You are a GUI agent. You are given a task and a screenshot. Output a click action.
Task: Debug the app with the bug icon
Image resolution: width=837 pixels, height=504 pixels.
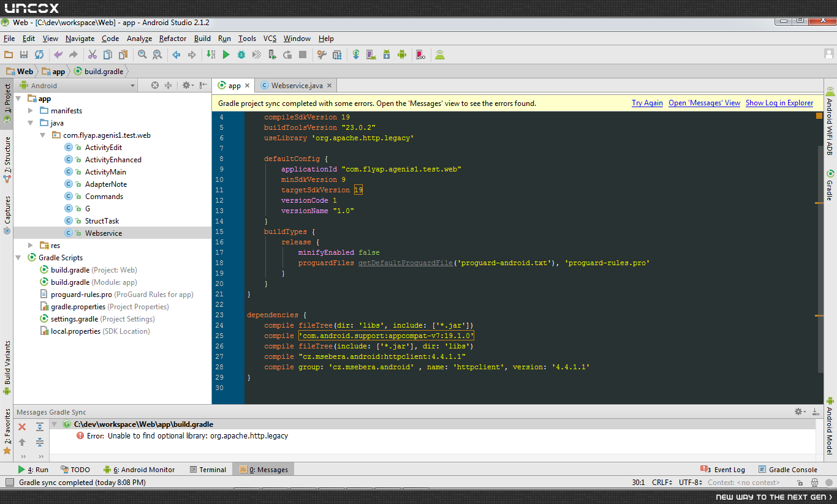pyautogui.click(x=241, y=55)
